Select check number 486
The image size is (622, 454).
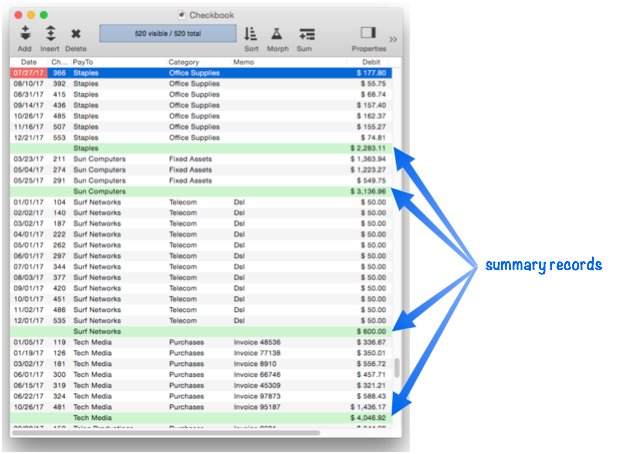(60, 310)
